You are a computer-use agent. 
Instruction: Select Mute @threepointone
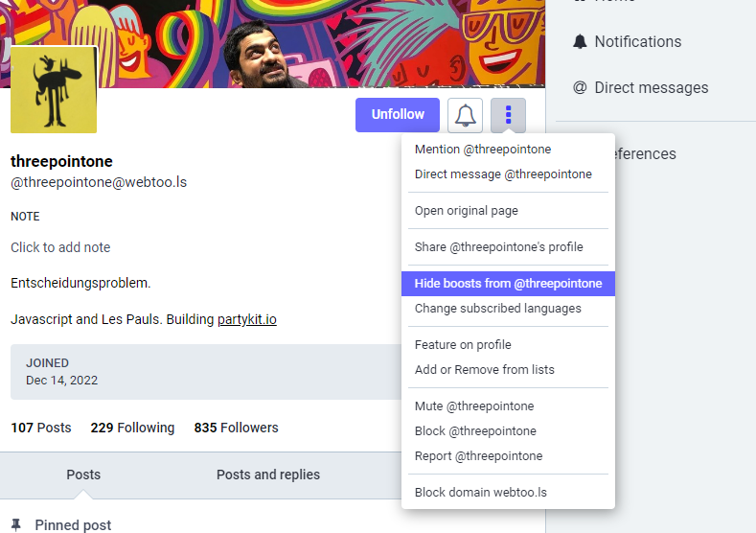pos(508,406)
